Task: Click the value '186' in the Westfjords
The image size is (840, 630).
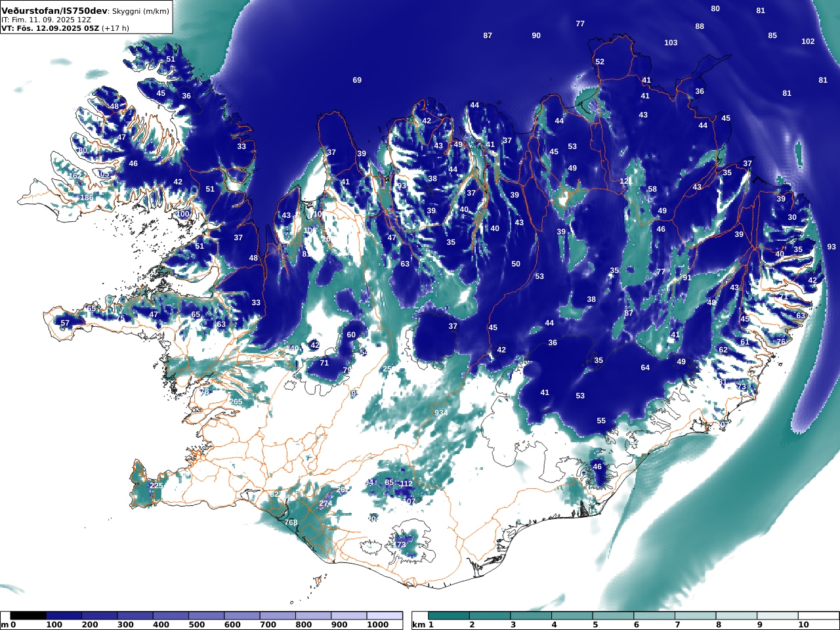Action: coord(86,198)
